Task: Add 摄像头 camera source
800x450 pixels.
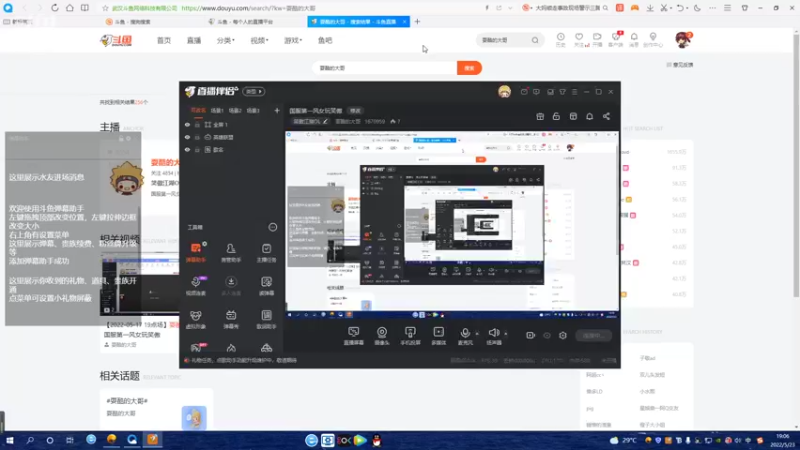Action: pyautogui.click(x=382, y=336)
